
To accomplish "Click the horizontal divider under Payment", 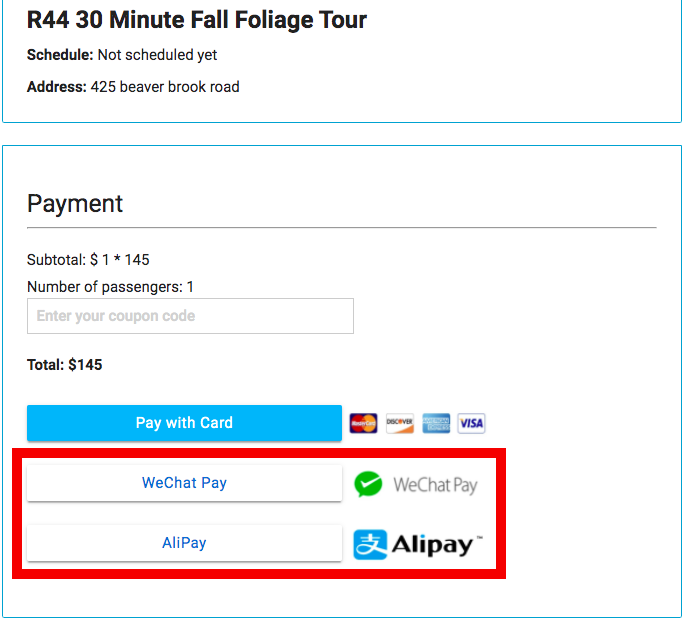I will (x=341, y=228).
